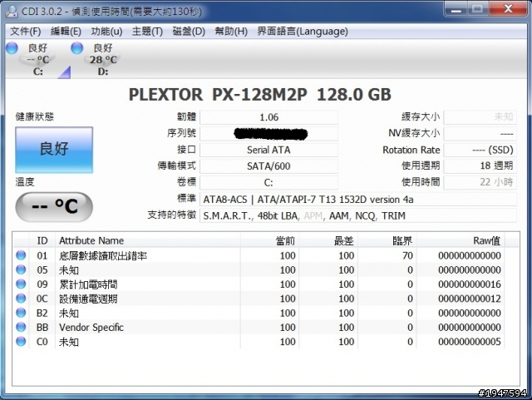
Task: Click the volume label field C:
Action: pyautogui.click(x=269, y=183)
